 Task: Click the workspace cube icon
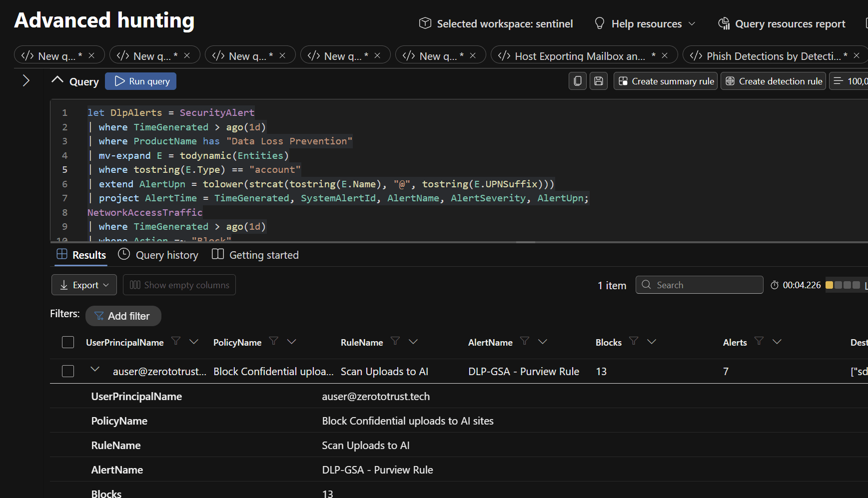pos(425,23)
